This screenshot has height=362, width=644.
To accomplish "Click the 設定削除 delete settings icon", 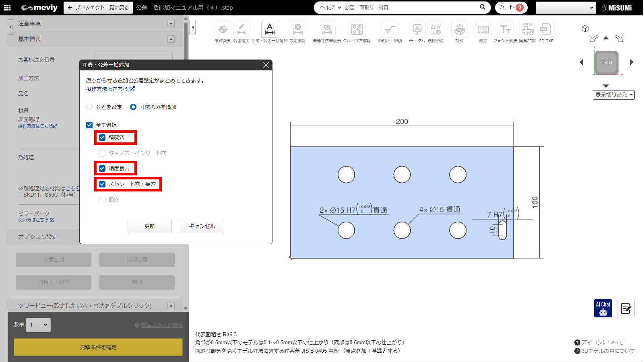I will (x=297, y=30).
